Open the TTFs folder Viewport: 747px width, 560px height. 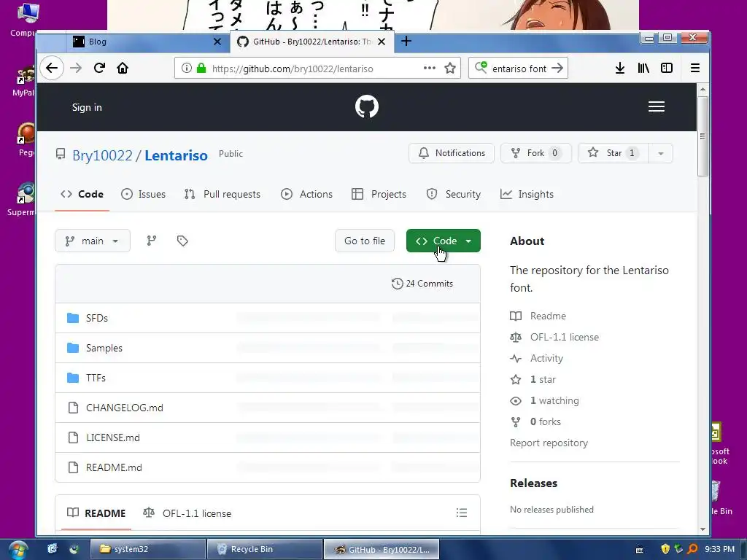96,378
